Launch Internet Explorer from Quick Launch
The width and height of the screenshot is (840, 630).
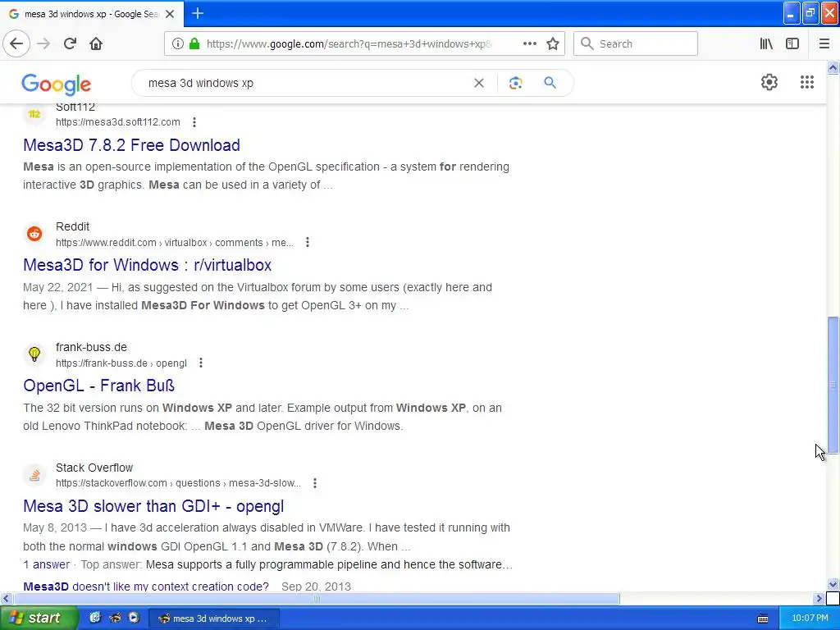point(95,618)
